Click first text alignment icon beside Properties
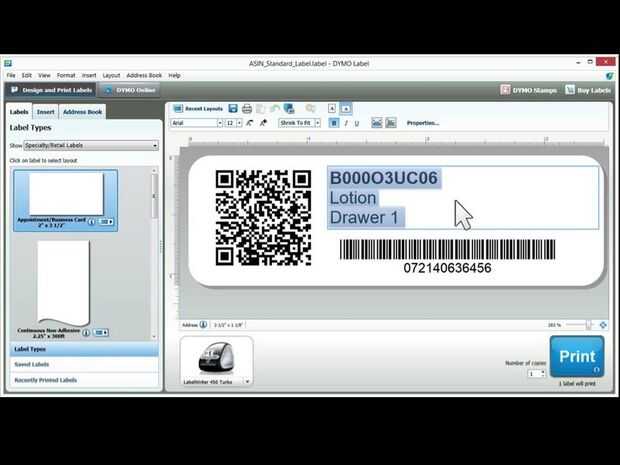The width and height of the screenshot is (620, 465). [x=376, y=123]
